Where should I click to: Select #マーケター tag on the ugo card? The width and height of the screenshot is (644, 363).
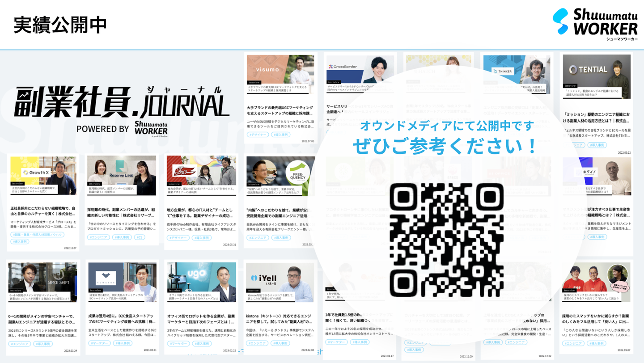point(178,343)
